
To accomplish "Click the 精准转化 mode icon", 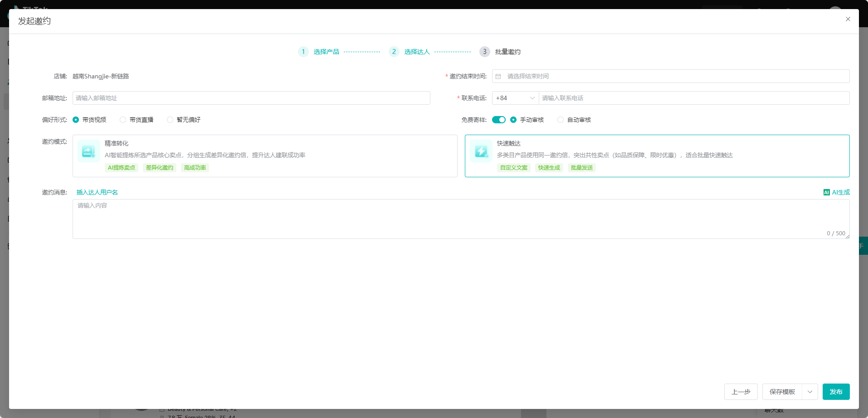I will tap(88, 151).
